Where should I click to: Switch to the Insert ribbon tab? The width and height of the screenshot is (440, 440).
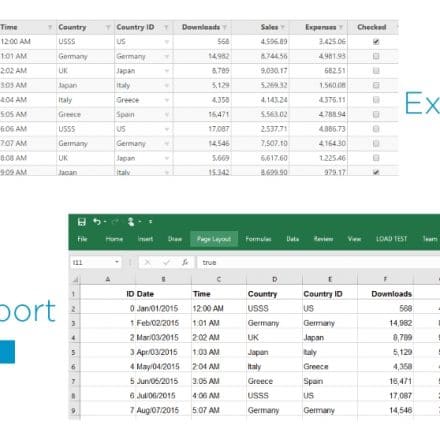pos(145,239)
